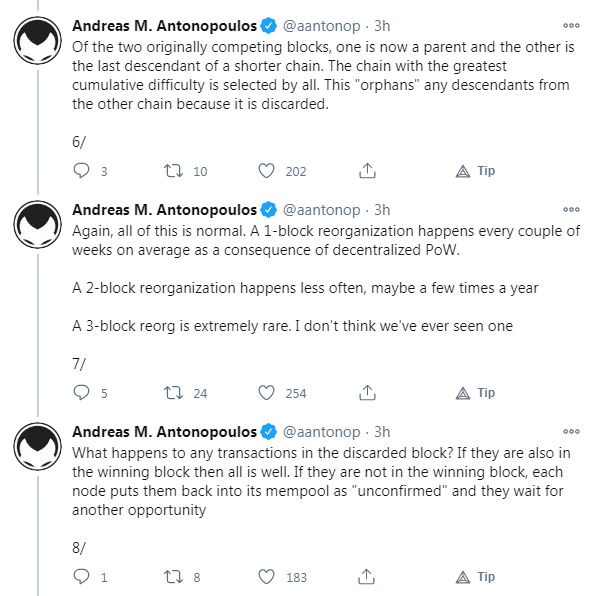Share the tweet numbered 7/
This screenshot has height=596, width=596.
click(x=367, y=393)
